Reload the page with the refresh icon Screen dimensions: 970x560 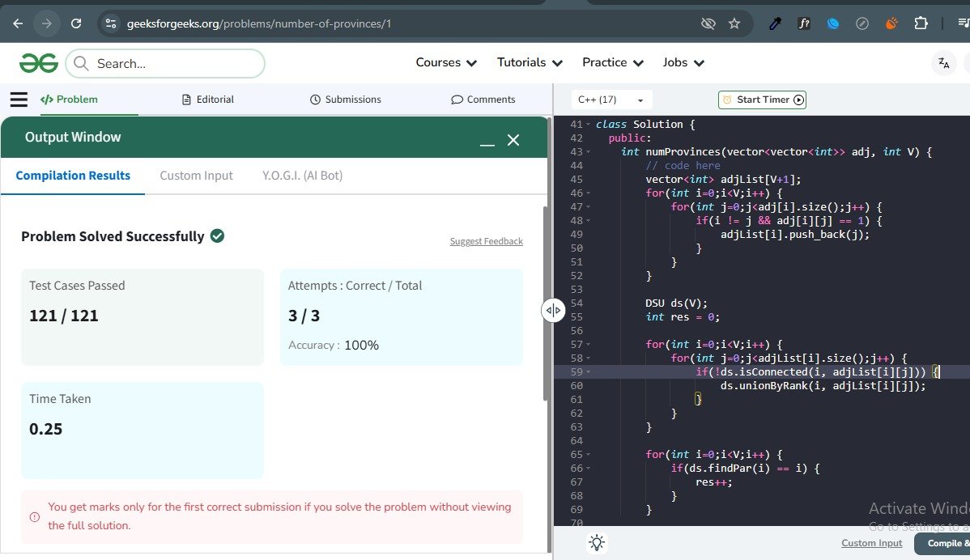(x=76, y=23)
